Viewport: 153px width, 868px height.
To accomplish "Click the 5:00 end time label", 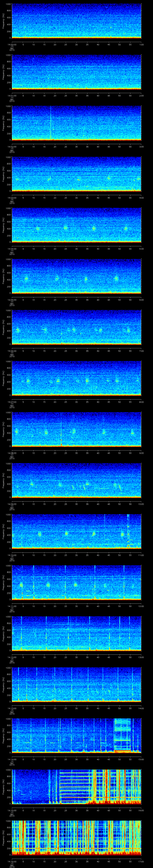I will point(141,249).
